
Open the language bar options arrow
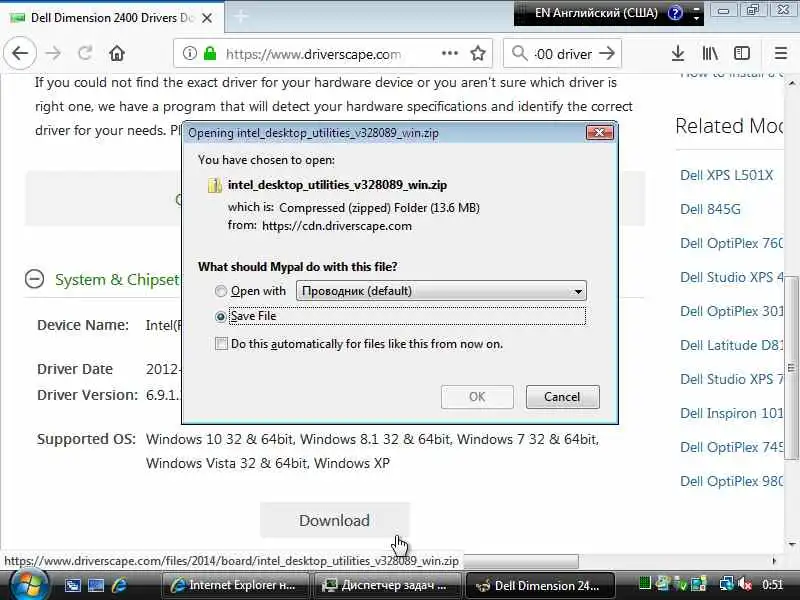point(696,17)
